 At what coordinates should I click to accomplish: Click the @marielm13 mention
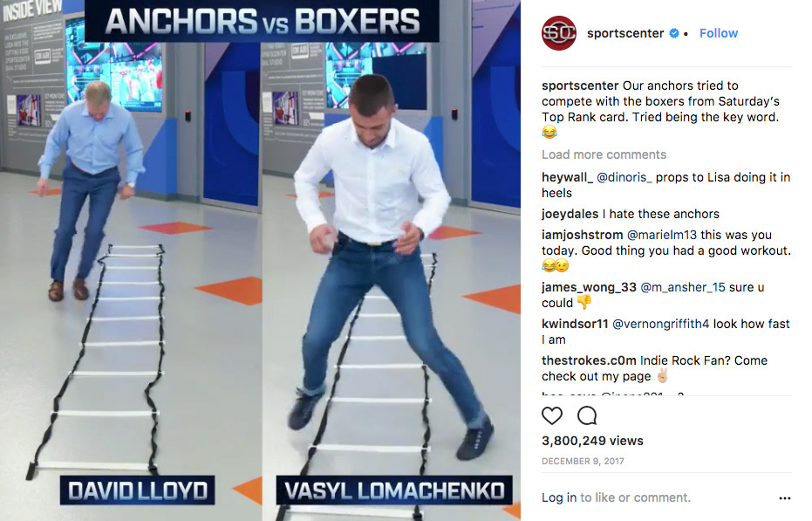tap(662, 235)
